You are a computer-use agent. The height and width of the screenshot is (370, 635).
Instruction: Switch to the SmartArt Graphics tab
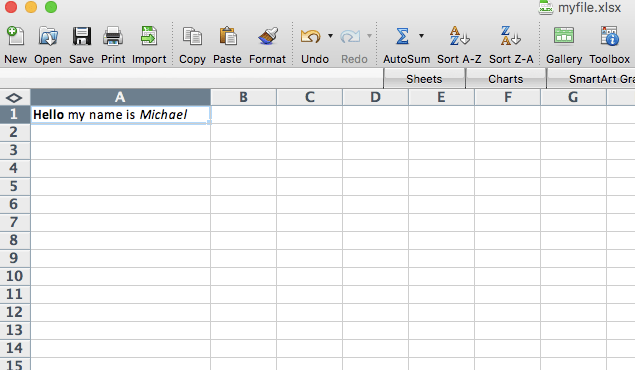point(591,79)
